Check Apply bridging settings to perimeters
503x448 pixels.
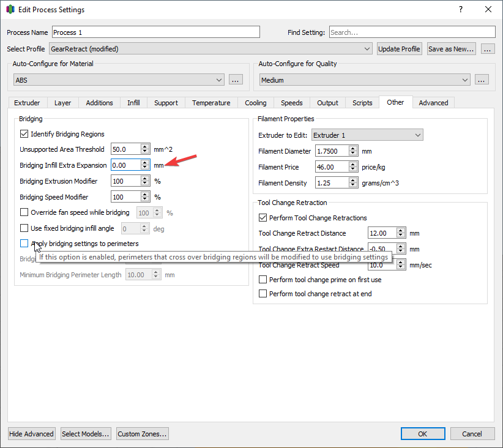click(x=24, y=243)
